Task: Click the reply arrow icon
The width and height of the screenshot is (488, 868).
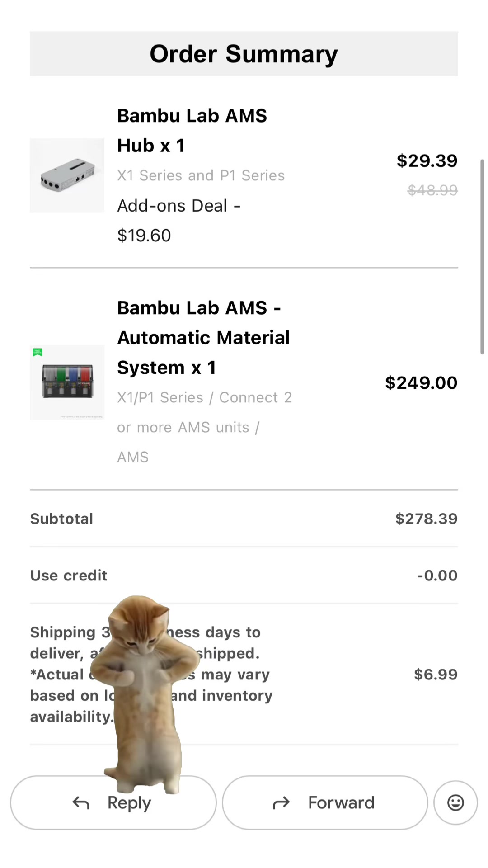Action: coord(81,803)
